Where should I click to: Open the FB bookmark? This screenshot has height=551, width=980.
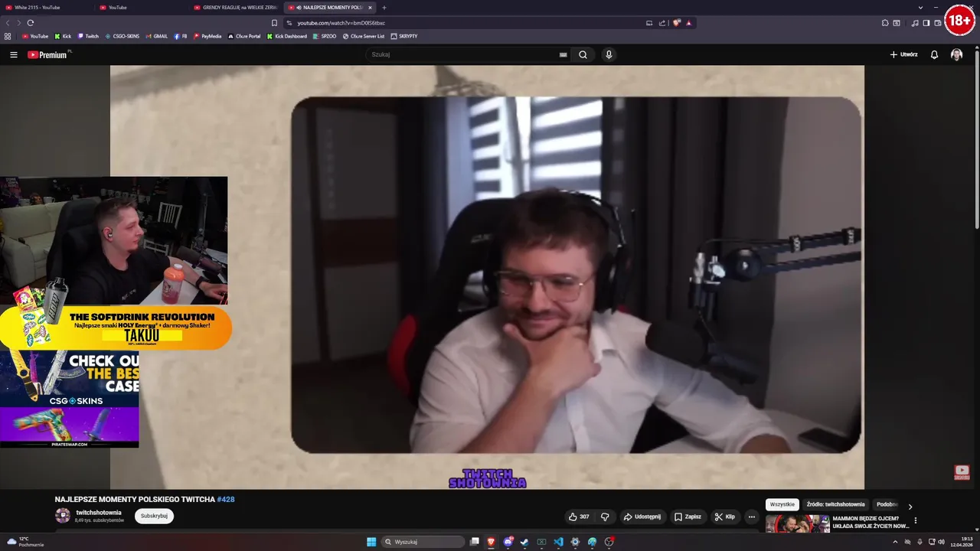click(x=181, y=36)
